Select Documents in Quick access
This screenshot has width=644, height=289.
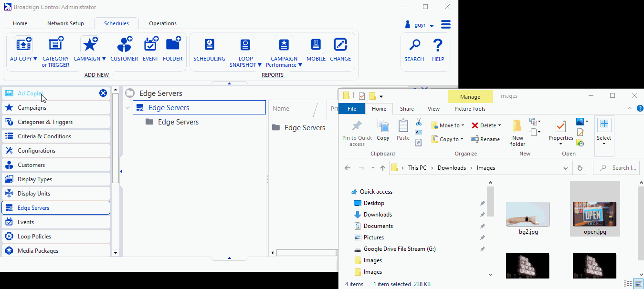[378, 226]
